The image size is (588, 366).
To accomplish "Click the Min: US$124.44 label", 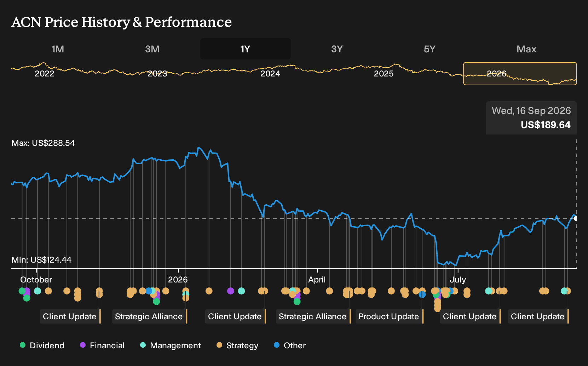I will (41, 260).
